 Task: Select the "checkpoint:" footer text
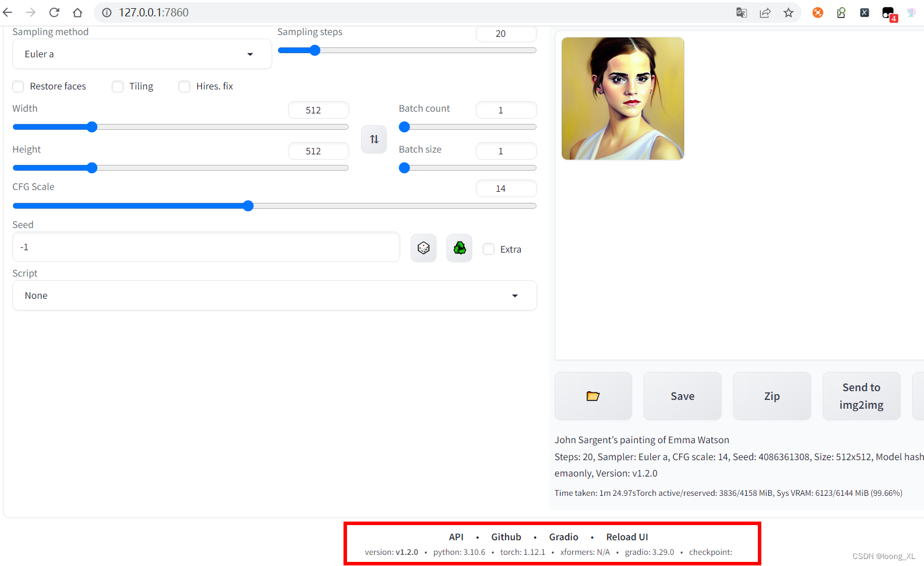click(710, 552)
